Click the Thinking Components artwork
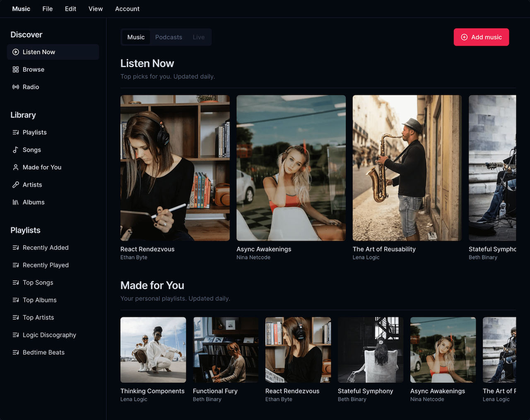The image size is (530, 420). point(153,350)
